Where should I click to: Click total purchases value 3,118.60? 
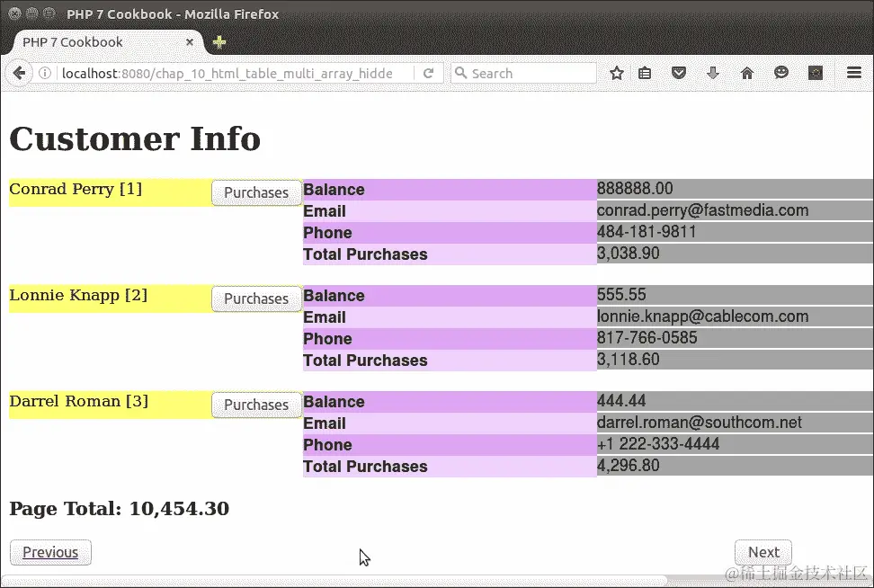pyautogui.click(x=629, y=359)
